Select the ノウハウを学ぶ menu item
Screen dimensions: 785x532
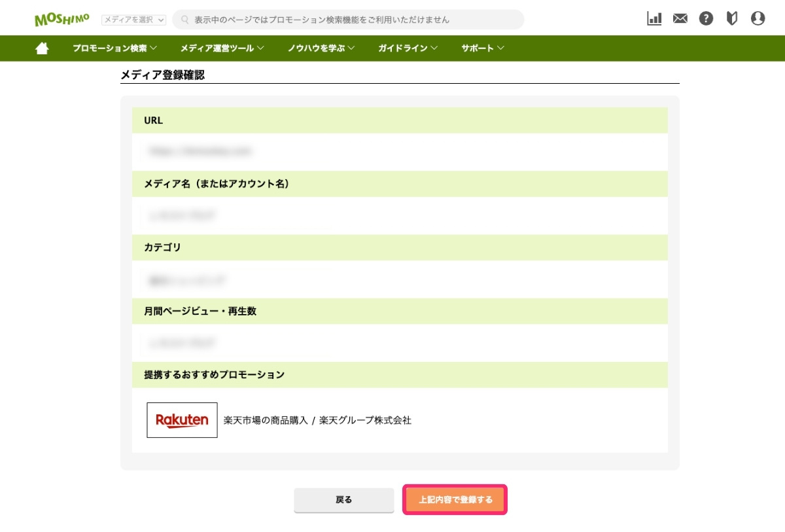pyautogui.click(x=319, y=47)
